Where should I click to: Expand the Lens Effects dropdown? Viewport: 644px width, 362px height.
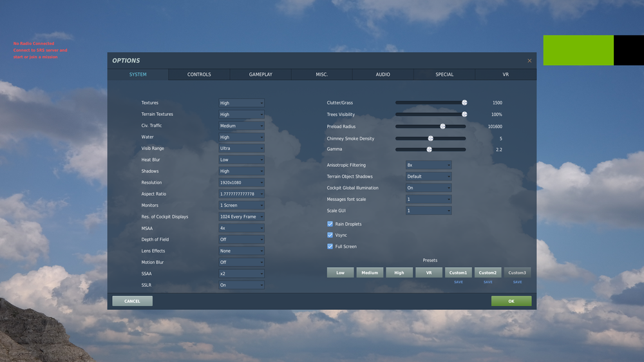coord(241,251)
